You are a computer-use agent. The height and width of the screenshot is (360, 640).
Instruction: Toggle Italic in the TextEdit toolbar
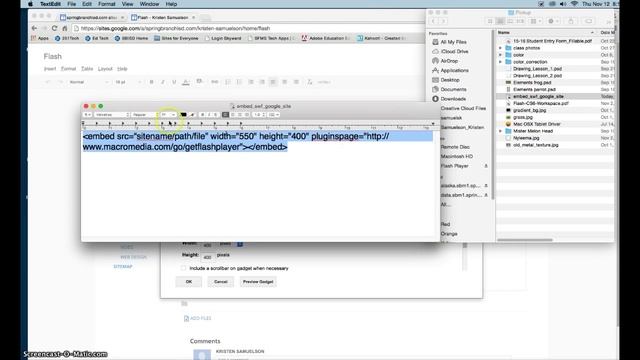pos(209,115)
